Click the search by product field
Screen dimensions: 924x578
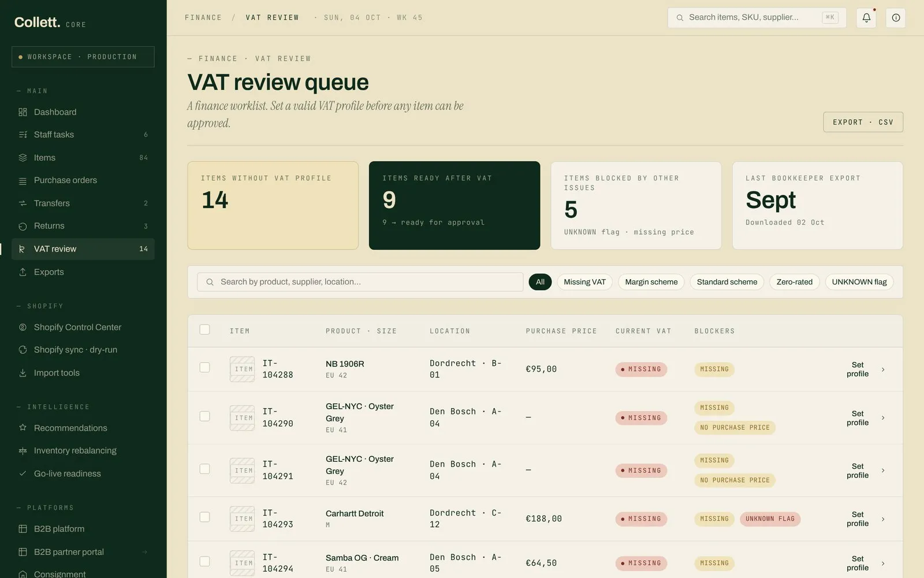click(360, 282)
